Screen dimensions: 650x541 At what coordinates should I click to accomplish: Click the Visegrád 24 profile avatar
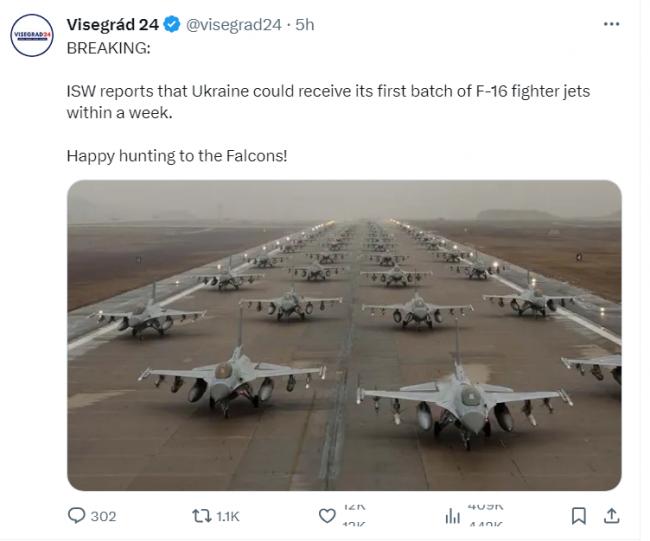30,35
